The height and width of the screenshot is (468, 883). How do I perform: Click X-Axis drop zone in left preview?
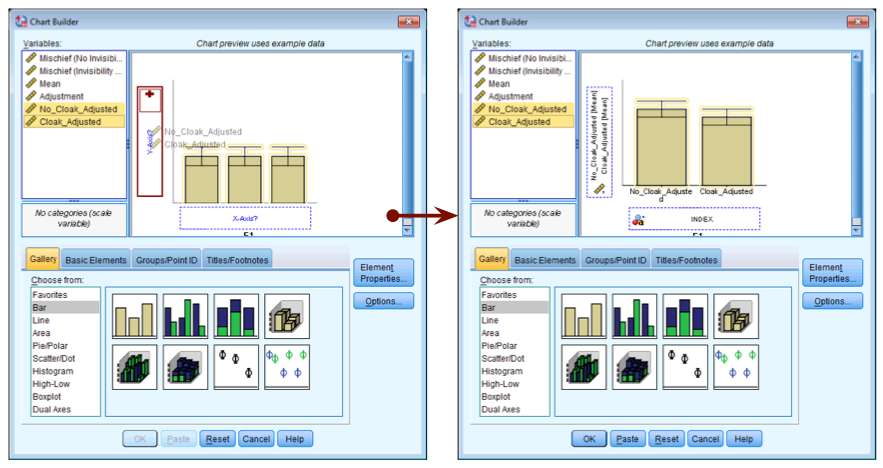[245, 217]
